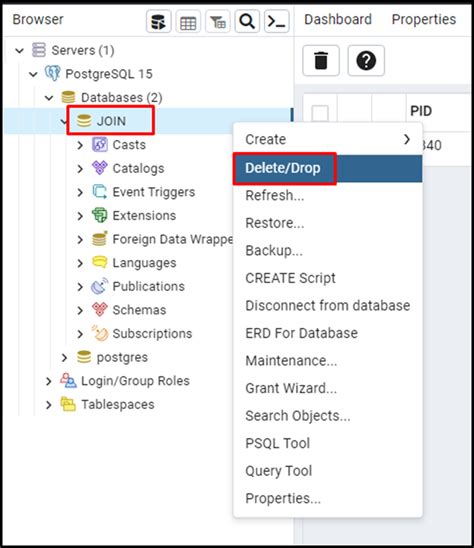Click the PID column header
This screenshot has width=474, height=548.
[x=421, y=111]
